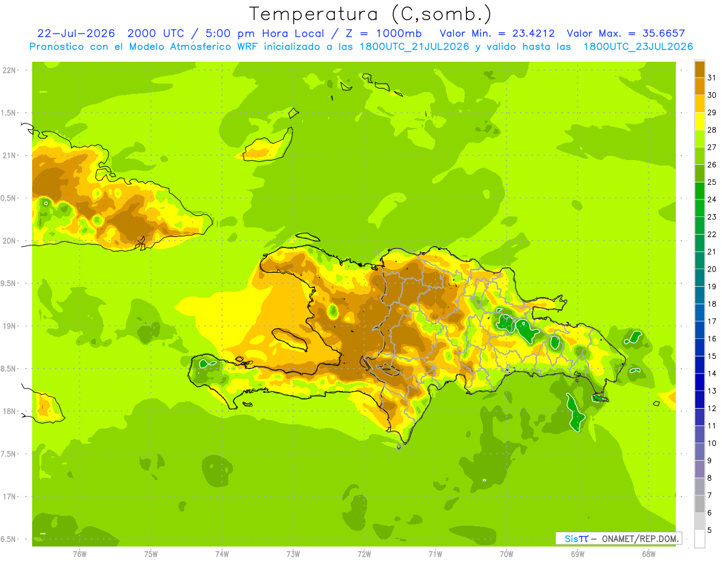Click the 'Sisπ' logo text
The width and height of the screenshot is (728, 562).
[x=576, y=538]
